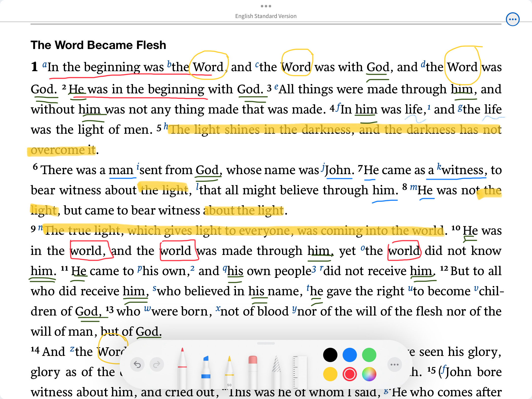The image size is (532, 399).
Task: Choose the blue color swatch
Action: [349, 355]
